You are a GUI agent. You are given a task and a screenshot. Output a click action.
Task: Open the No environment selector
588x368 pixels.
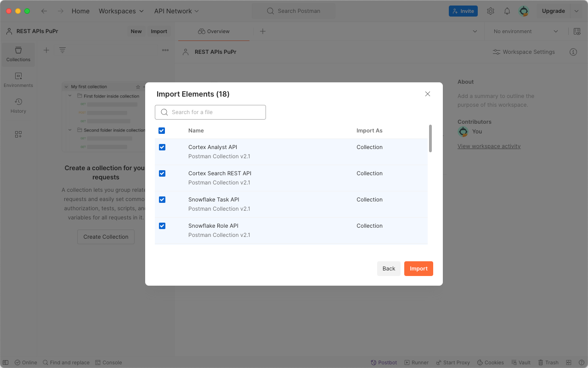526,31
